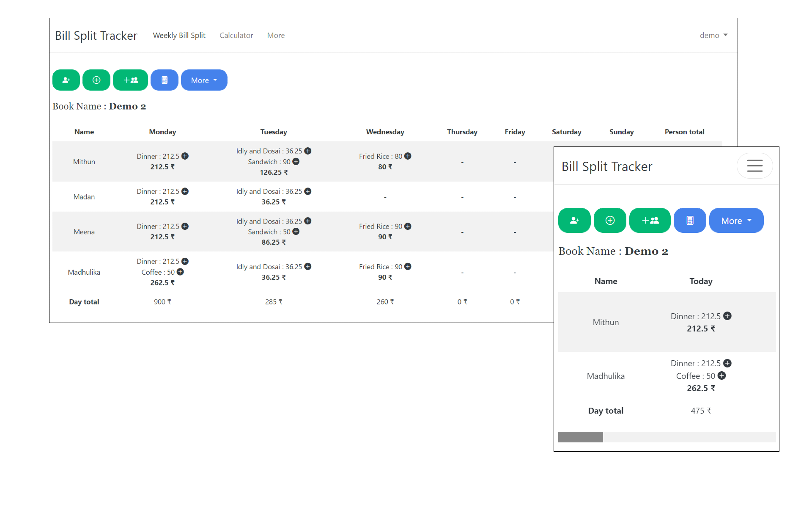
Task: Click plus icon beside Madhulika's Monday Coffee : 50
Action: pyautogui.click(x=180, y=272)
